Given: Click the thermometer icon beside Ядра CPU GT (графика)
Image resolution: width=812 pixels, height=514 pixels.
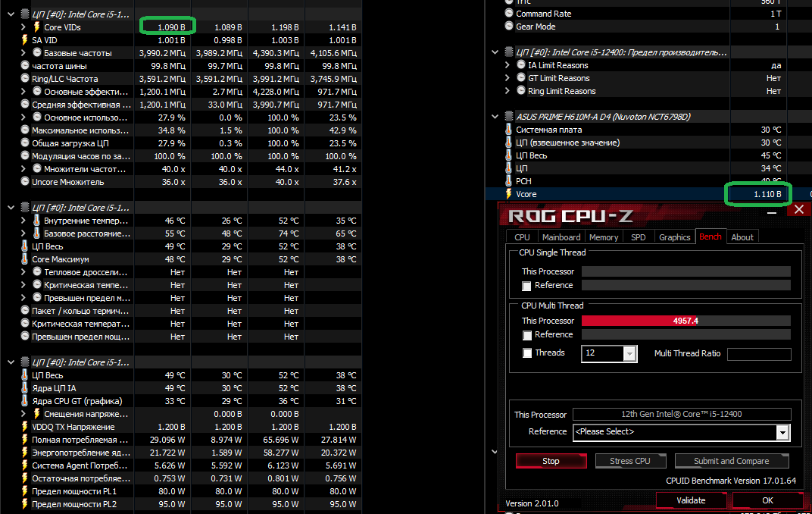Looking at the screenshot, I should pos(24,401).
